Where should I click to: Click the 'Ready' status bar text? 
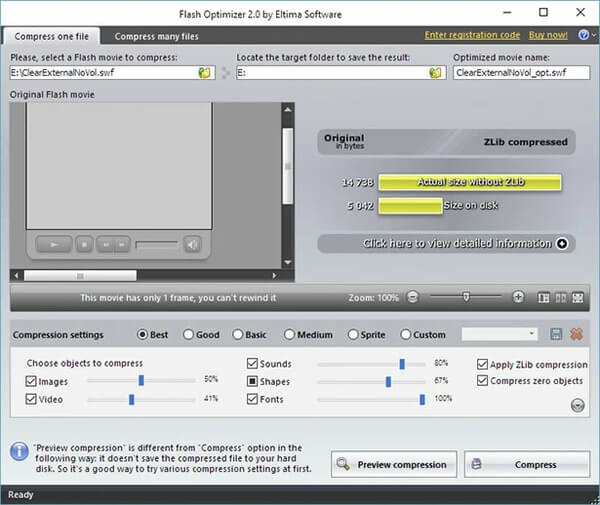pyautogui.click(x=21, y=495)
